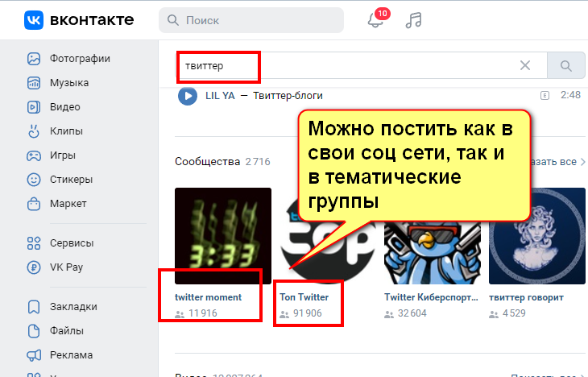Click the Сообщества 2 716 heading
588x377 pixels.
(222, 162)
